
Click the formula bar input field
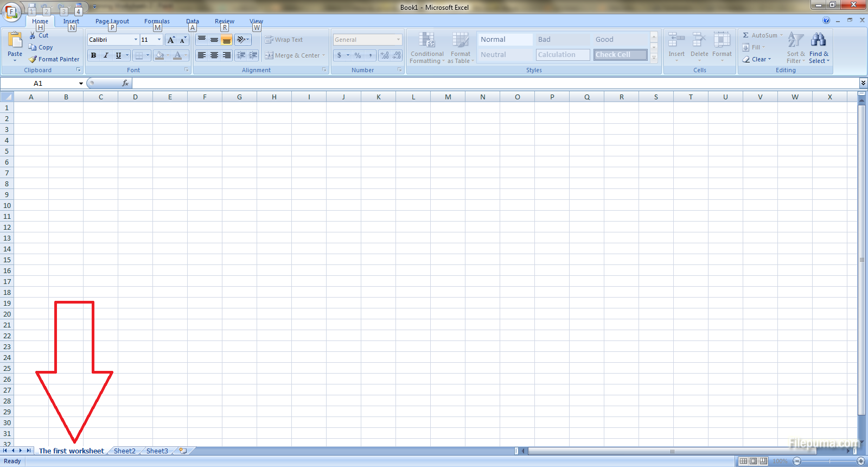[495, 83]
